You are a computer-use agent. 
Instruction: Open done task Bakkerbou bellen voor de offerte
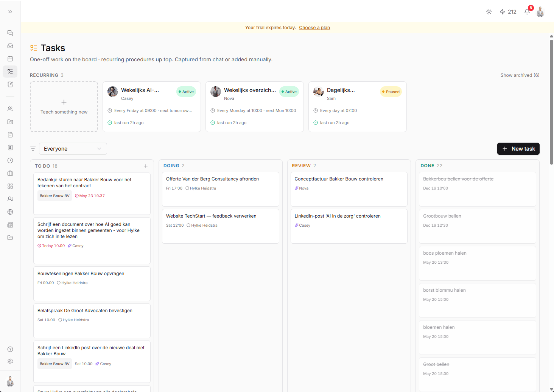478,189
